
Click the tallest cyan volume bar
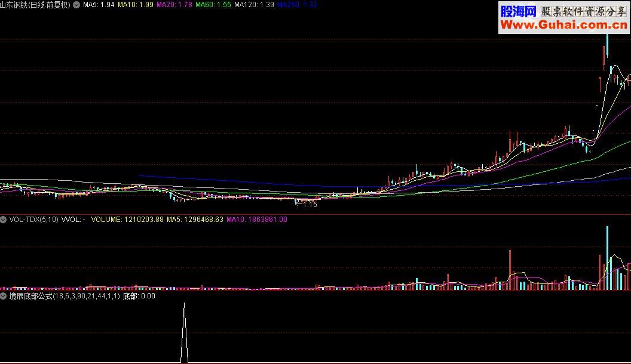pyautogui.click(x=607, y=258)
